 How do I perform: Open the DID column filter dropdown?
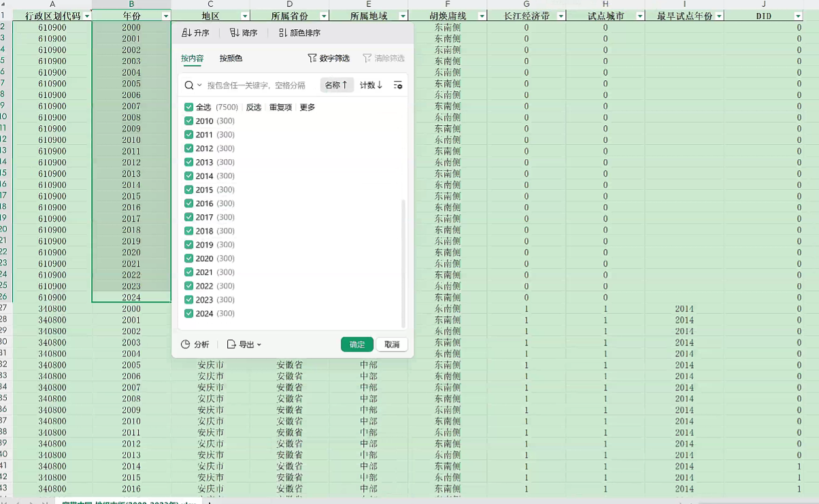[798, 16]
